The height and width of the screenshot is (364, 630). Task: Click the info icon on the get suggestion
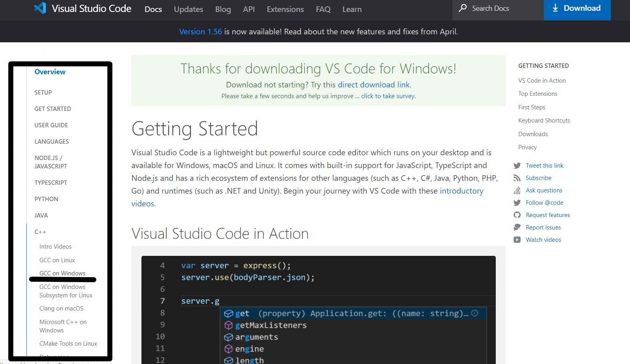tap(475, 313)
